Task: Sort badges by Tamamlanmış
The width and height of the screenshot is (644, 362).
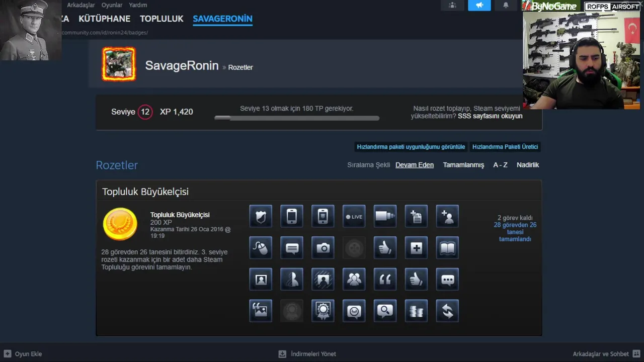Action: tap(463, 165)
